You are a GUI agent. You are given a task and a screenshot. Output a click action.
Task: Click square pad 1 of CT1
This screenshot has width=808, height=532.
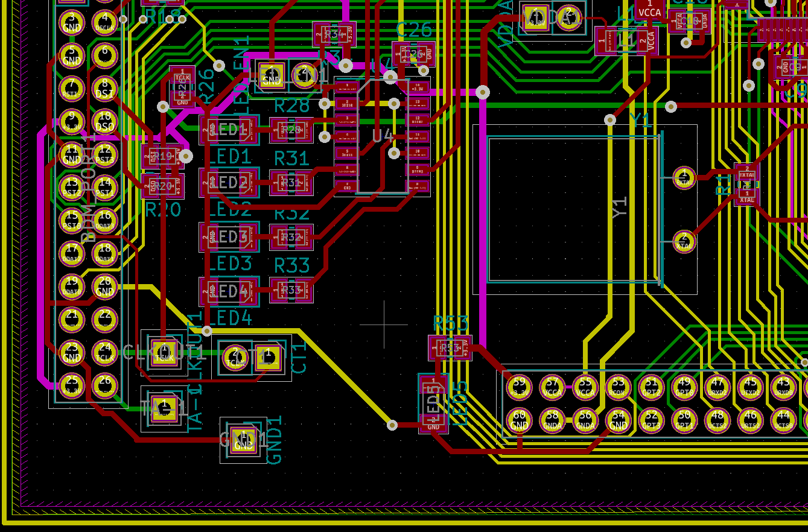pyautogui.click(x=268, y=358)
